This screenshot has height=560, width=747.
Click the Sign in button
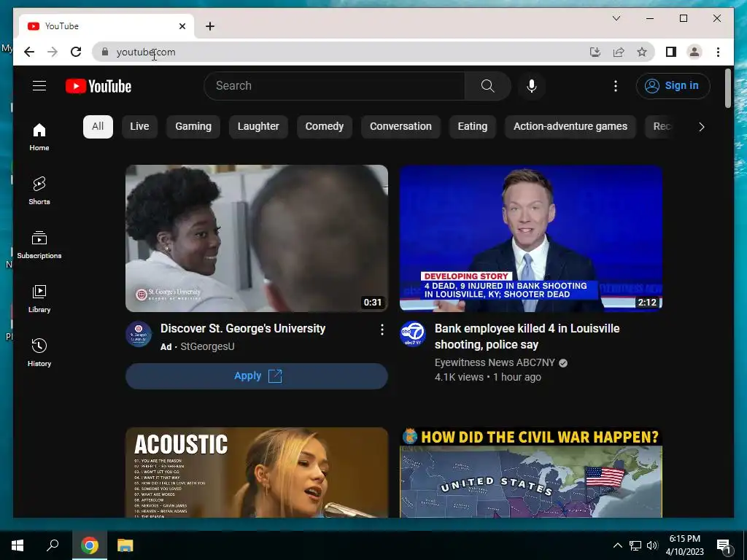(673, 86)
